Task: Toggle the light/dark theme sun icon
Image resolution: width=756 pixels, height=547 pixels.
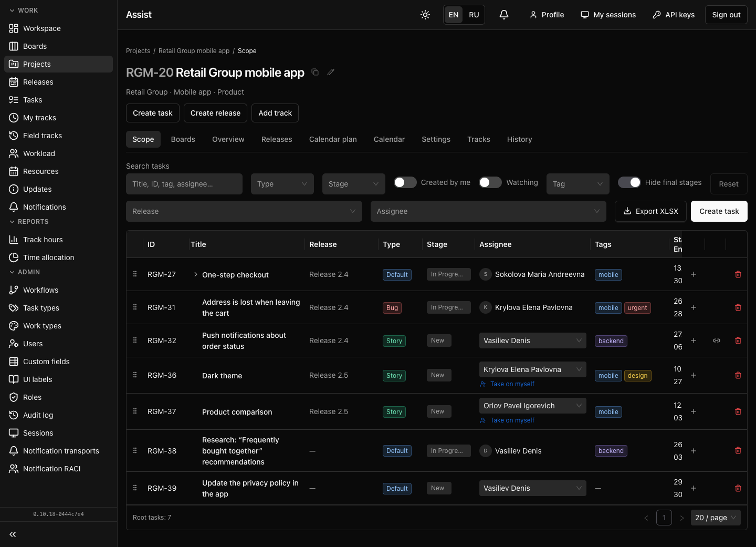Action: coord(425,15)
